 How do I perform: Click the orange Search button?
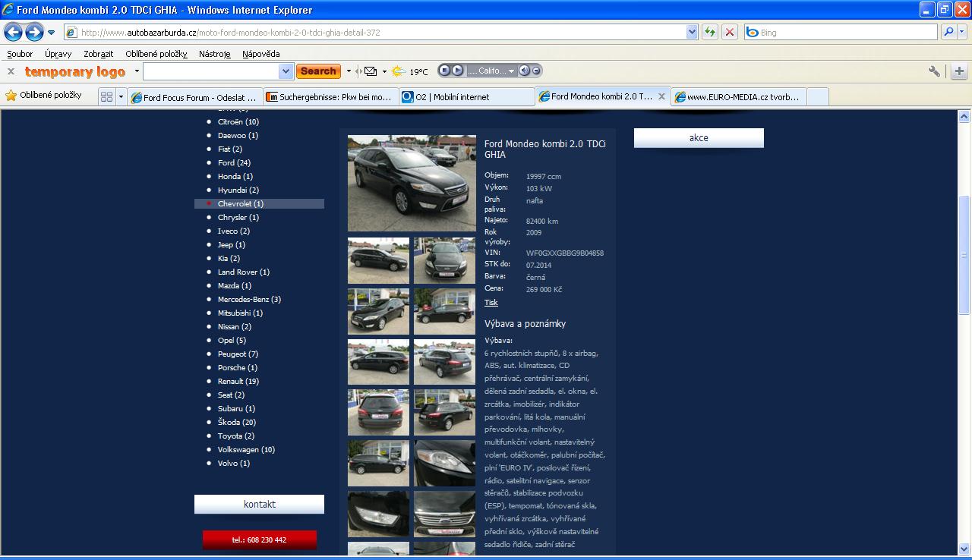click(x=318, y=71)
